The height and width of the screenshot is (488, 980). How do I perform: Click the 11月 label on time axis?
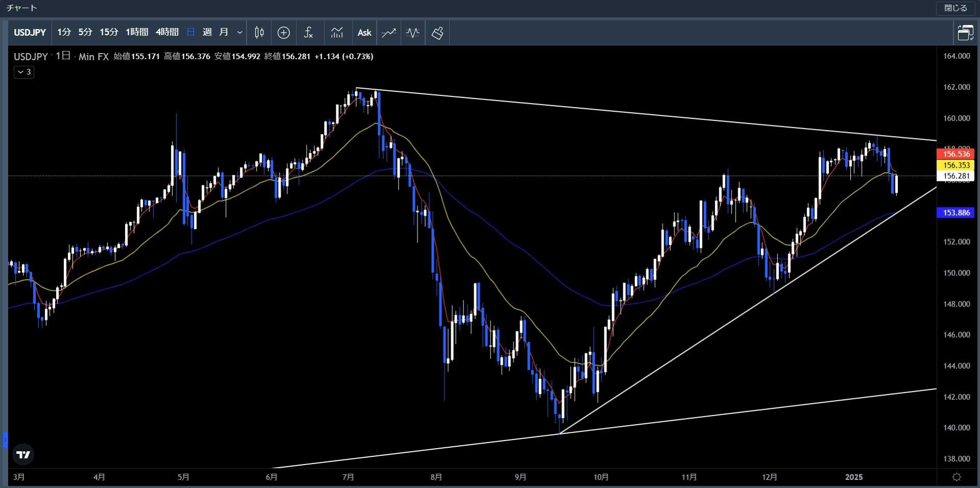click(689, 477)
